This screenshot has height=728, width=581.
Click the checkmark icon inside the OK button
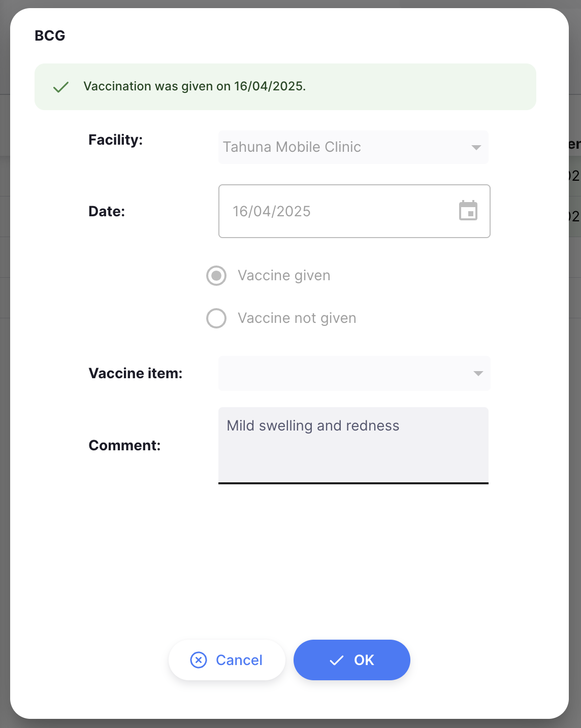(x=335, y=660)
